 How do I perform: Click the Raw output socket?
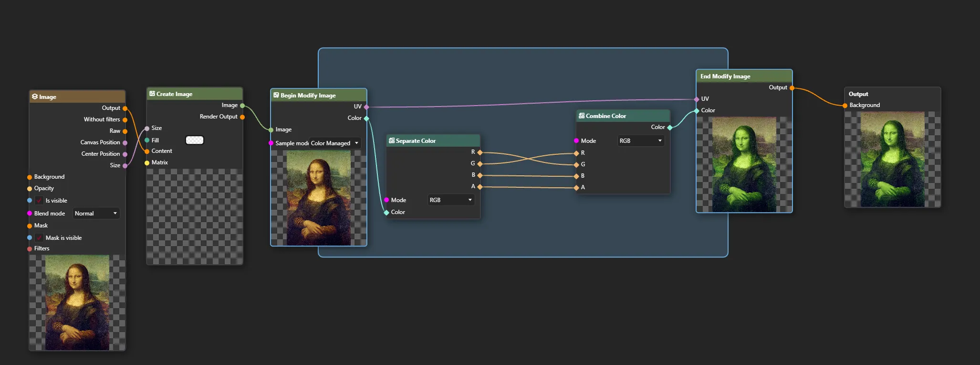(125, 131)
